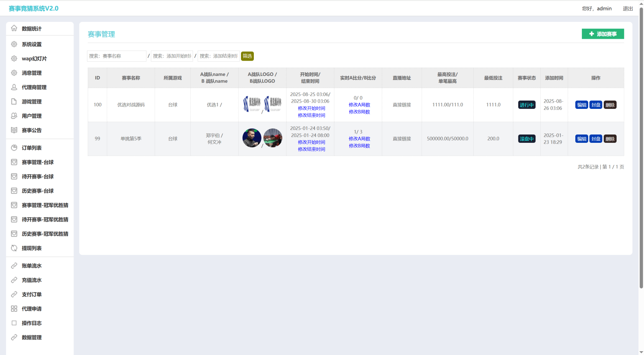Viewport: 644px width, 355px height.
Task: Click 郑宇伯 team logo thumbnail
Action: pos(252,138)
